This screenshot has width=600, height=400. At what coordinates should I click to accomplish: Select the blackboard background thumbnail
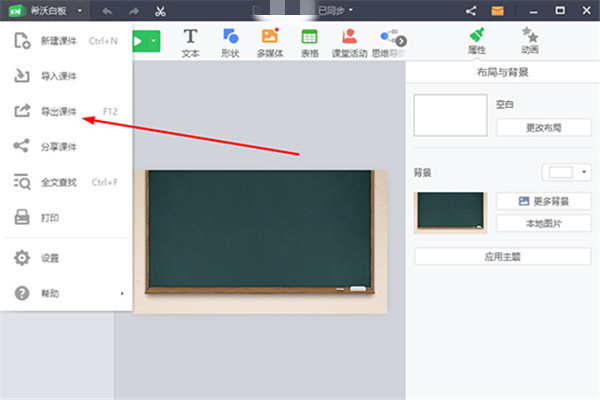[x=450, y=211]
